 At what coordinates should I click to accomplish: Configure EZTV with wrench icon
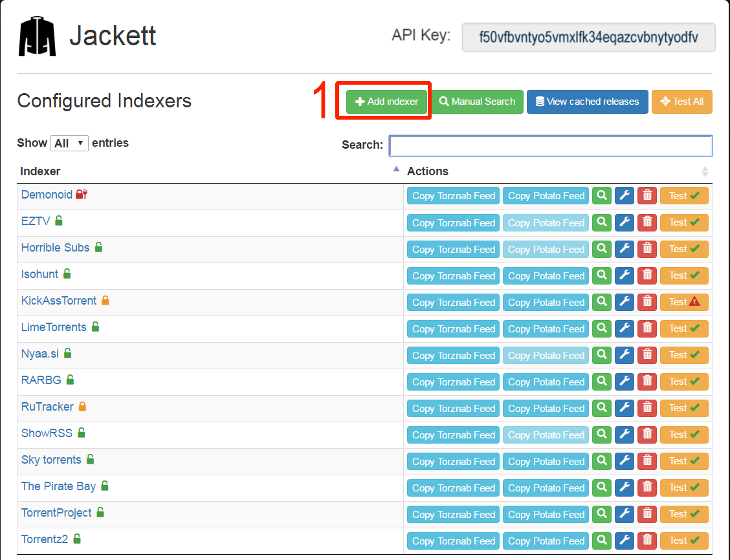625,222
